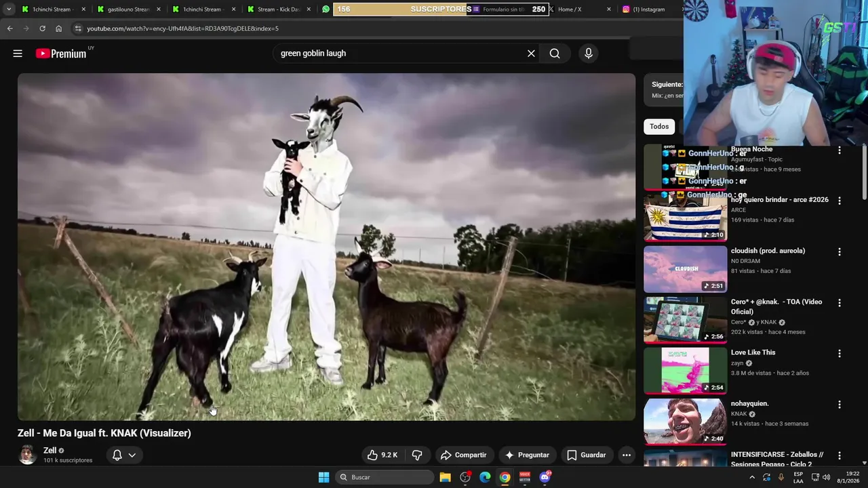Screen dimensions: 868x488
Task: Open video title Me Da Igual
Action: pos(104,433)
